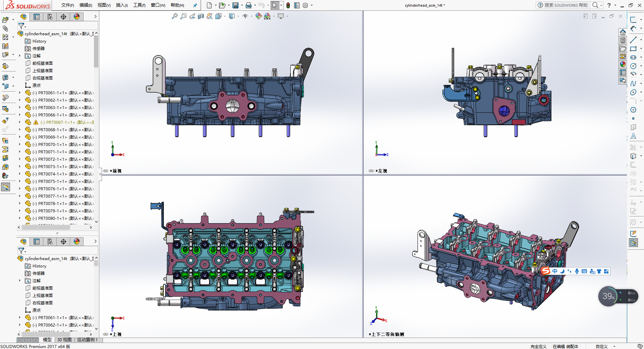Select the Zoom to Area tool

183,16
